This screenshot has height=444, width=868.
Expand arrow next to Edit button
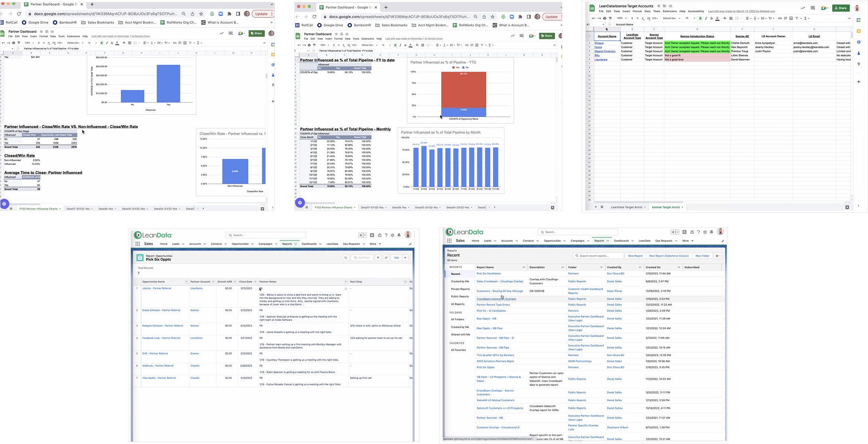pyautogui.click(x=405, y=258)
